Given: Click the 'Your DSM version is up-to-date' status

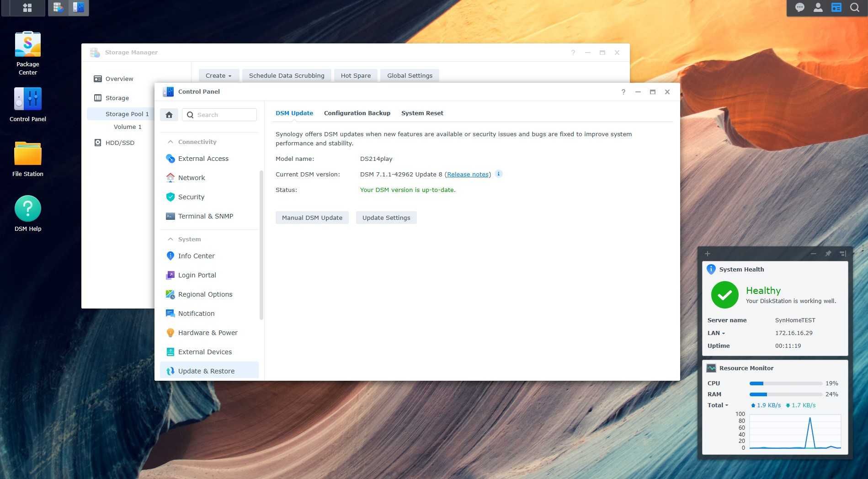Looking at the screenshot, I should pyautogui.click(x=408, y=190).
